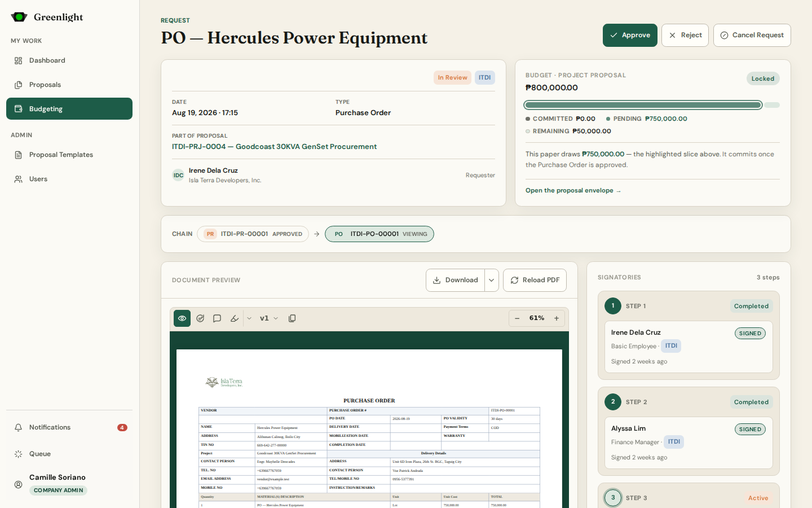Click the Notifications bell icon
The image size is (812, 508).
pyautogui.click(x=19, y=427)
